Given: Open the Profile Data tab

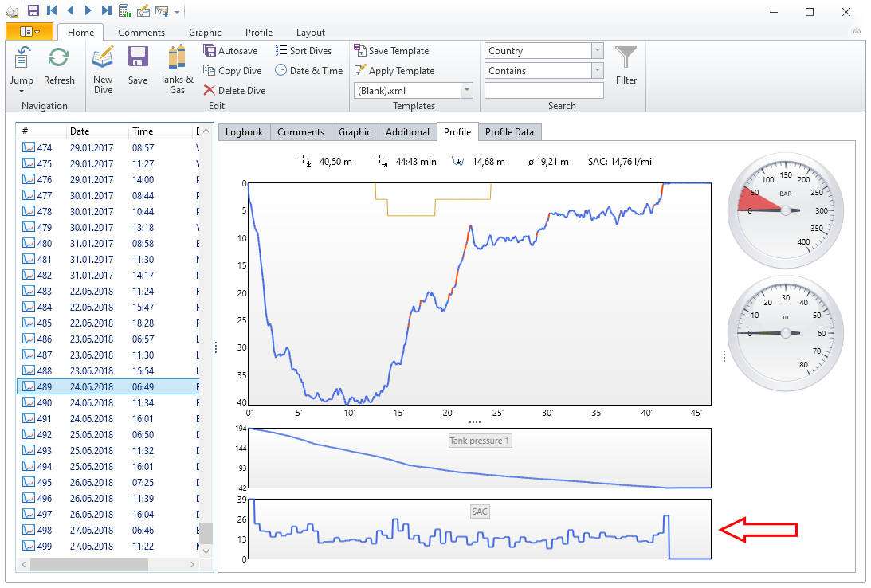Looking at the screenshot, I should 510,132.
